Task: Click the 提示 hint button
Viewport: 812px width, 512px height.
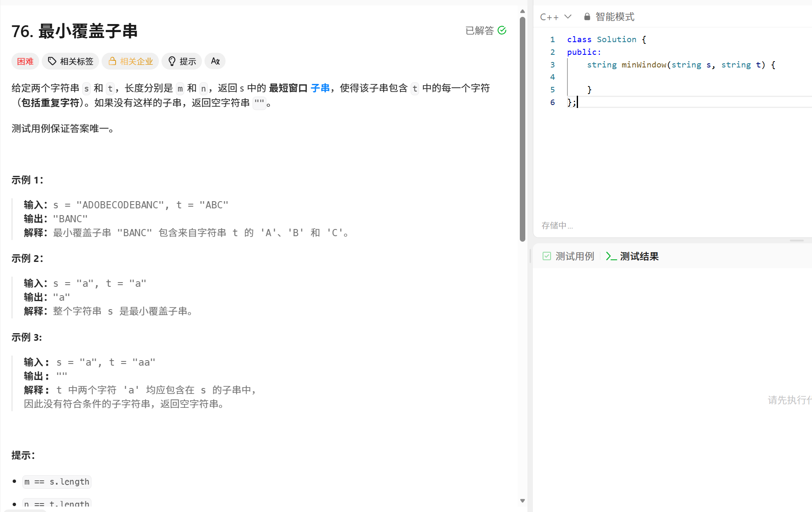Action: pyautogui.click(x=187, y=61)
